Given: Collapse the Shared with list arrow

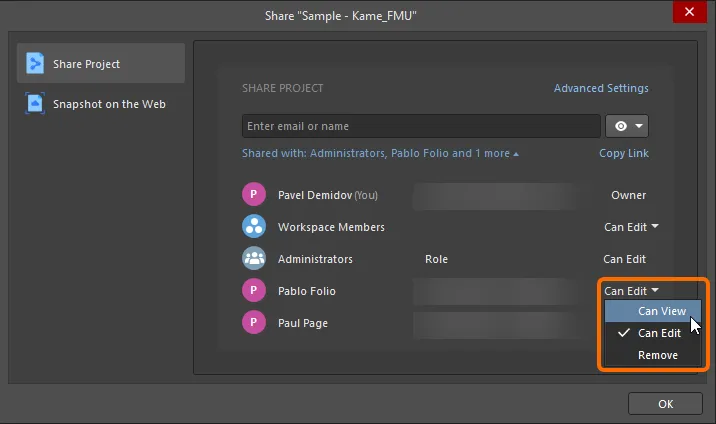Looking at the screenshot, I should click(x=516, y=154).
